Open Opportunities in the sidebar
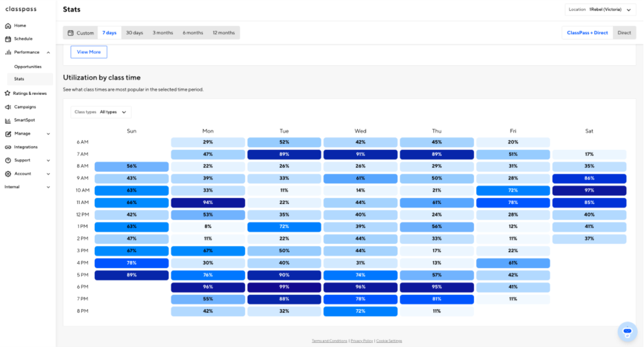 28,67
